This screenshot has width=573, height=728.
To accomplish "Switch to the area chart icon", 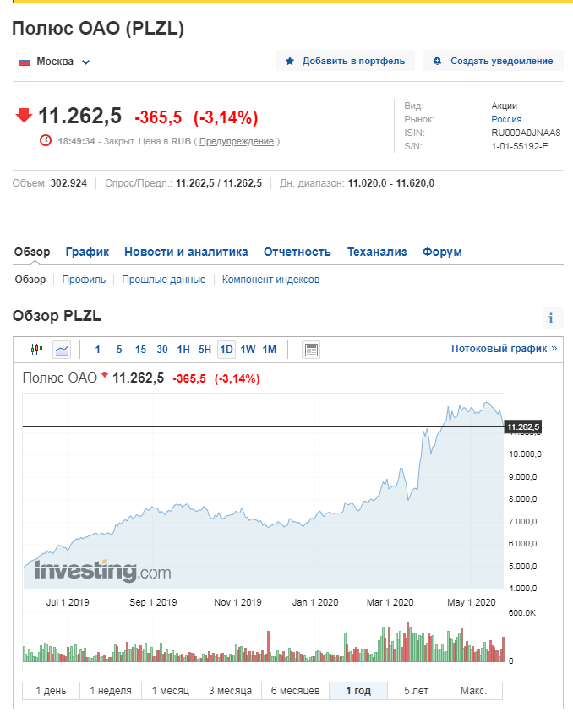I will (62, 350).
